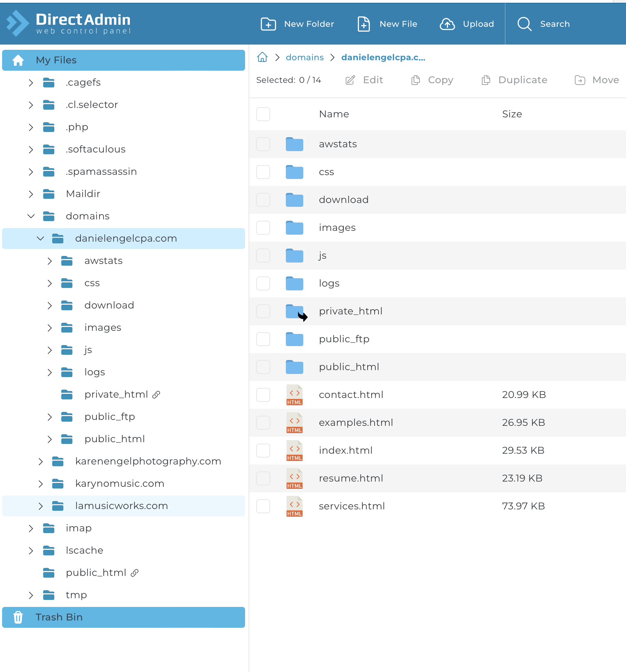Select sidebar public_ftp folder
626x672 pixels.
tap(110, 417)
